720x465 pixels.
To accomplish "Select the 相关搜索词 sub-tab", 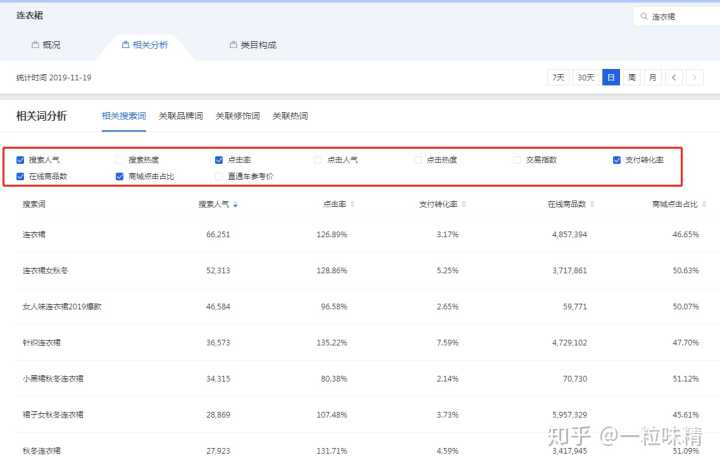I will [x=124, y=116].
